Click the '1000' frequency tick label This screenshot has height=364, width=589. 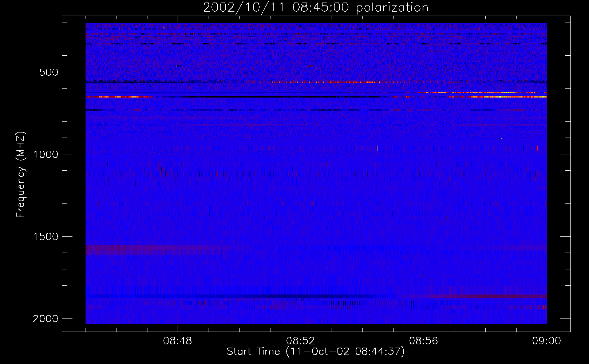[46, 154]
